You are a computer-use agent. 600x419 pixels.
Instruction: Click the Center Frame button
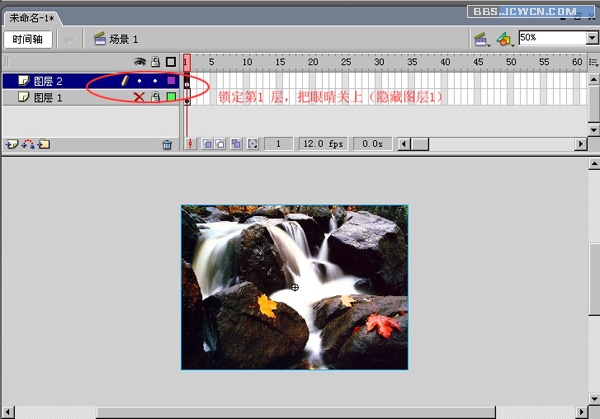pyautogui.click(x=191, y=144)
